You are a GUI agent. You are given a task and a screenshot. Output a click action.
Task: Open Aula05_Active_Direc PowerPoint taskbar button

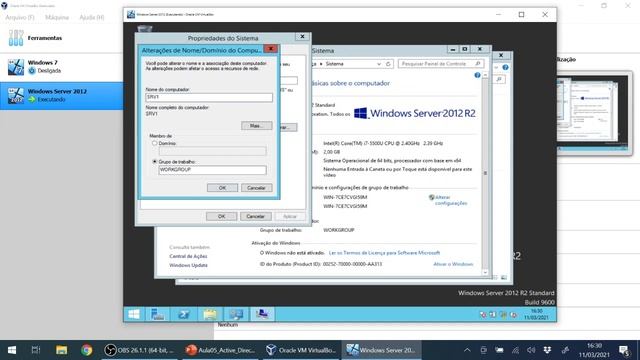click(220, 350)
